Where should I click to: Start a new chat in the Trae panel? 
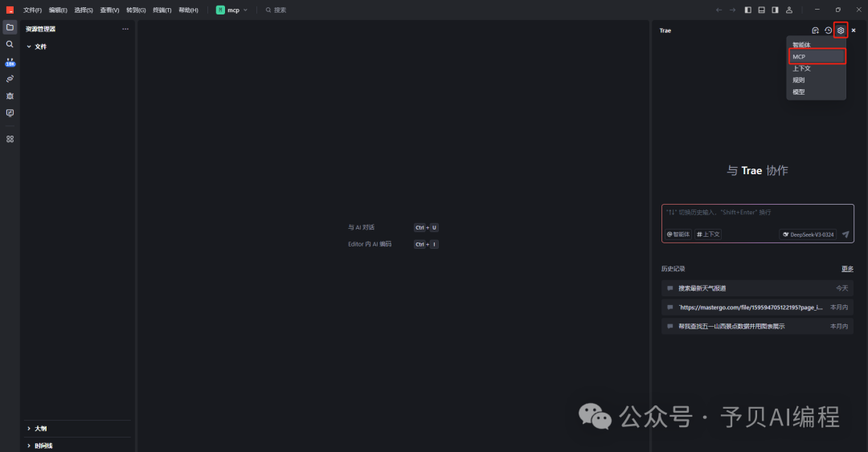coord(816,31)
